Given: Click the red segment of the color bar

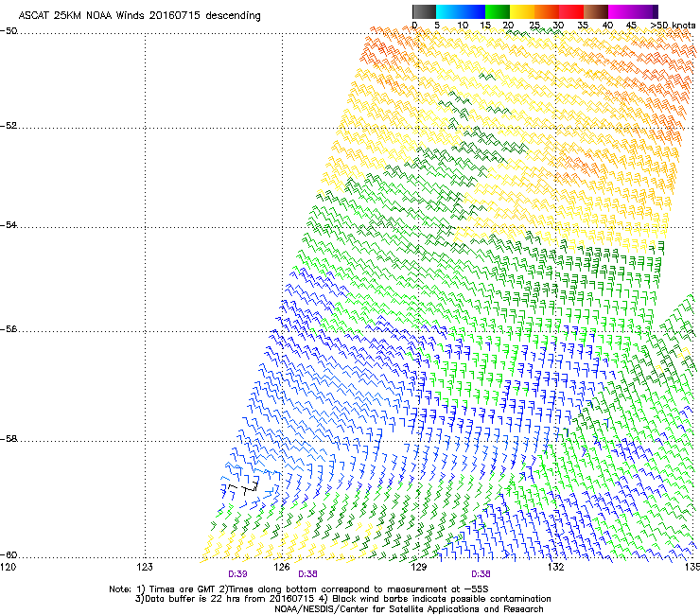Looking at the screenshot, I should (x=571, y=11).
